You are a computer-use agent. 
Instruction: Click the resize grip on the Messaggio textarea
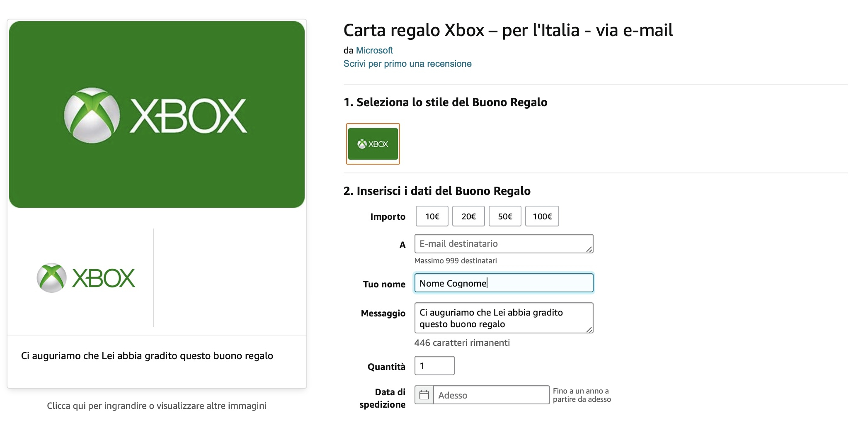pyautogui.click(x=590, y=331)
